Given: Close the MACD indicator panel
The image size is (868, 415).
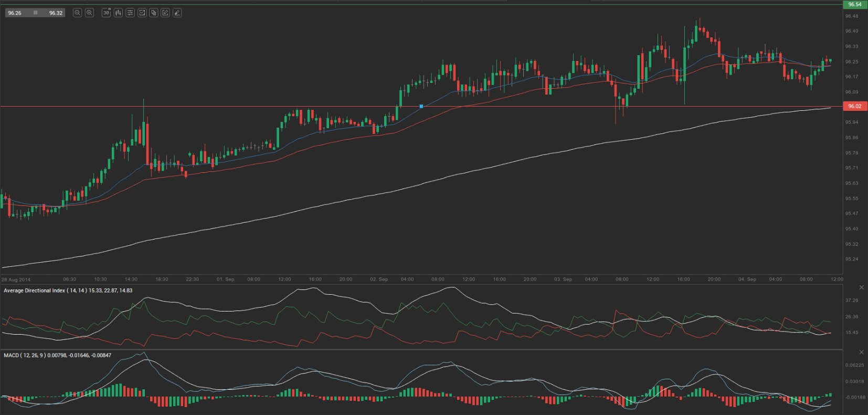Looking at the screenshot, I should 861,352.
